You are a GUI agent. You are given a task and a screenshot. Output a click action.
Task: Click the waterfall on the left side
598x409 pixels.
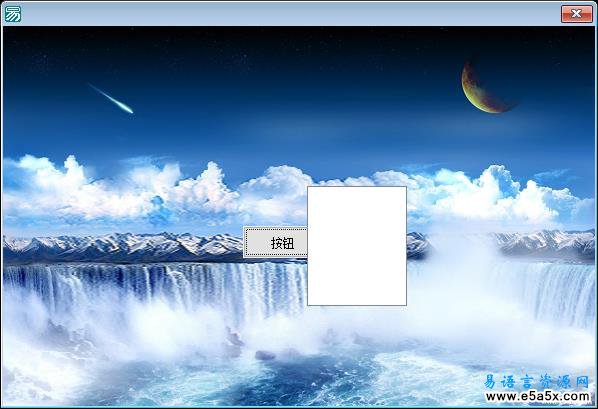click(153, 290)
